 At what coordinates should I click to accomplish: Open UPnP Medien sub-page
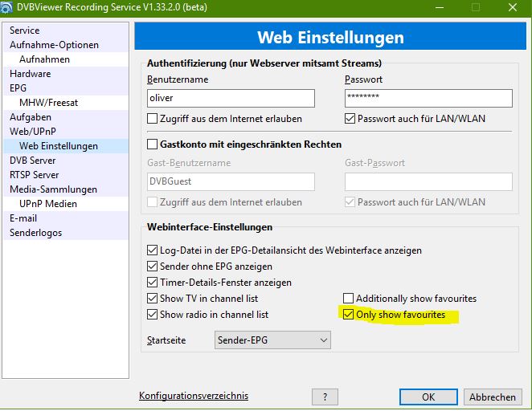pyautogui.click(x=66, y=204)
